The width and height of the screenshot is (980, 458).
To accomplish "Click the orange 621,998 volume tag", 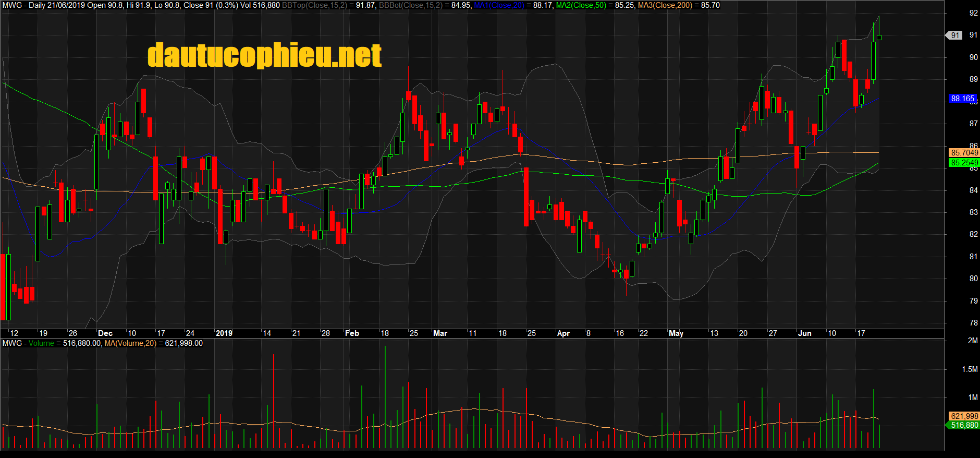I will coord(964,416).
